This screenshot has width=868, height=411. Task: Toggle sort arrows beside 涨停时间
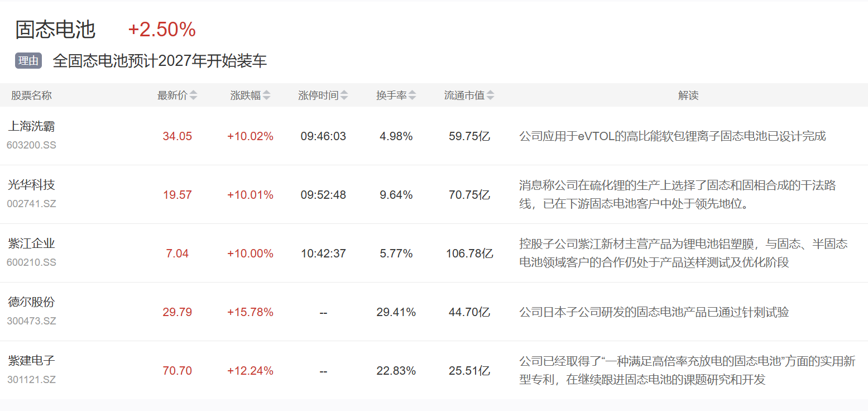(344, 95)
